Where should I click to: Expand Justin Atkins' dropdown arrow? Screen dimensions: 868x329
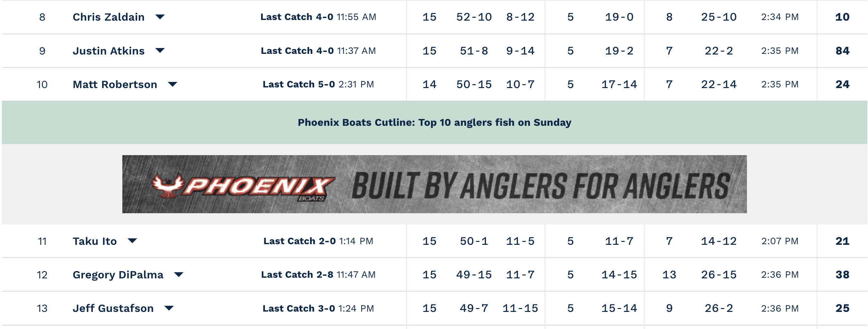160,51
